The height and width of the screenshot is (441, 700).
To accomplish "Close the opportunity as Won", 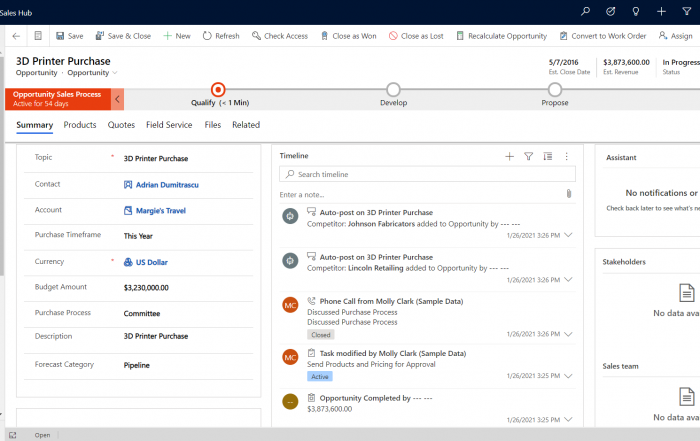I will (349, 36).
